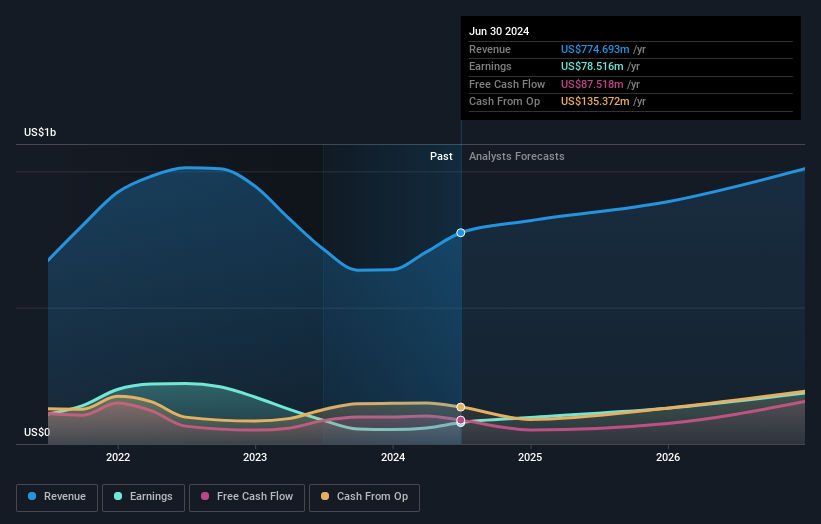The width and height of the screenshot is (821, 524).
Task: Click the Cash From Op label in tooltip
Action: (x=504, y=102)
